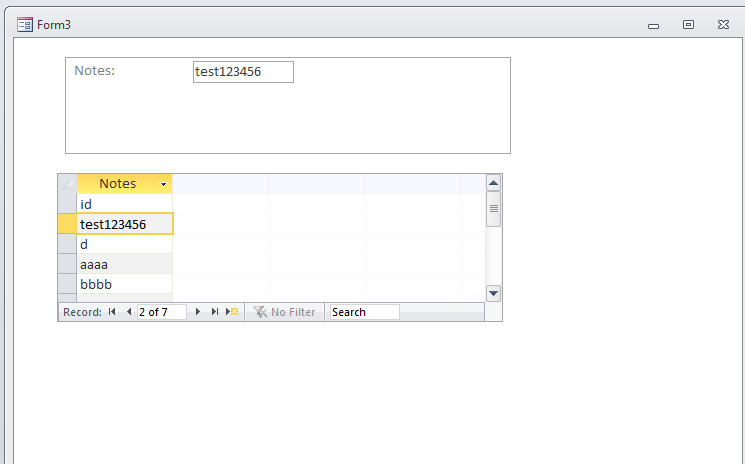The image size is (745, 464).
Task: Click the Search box in navigation bar
Action: tap(364, 312)
